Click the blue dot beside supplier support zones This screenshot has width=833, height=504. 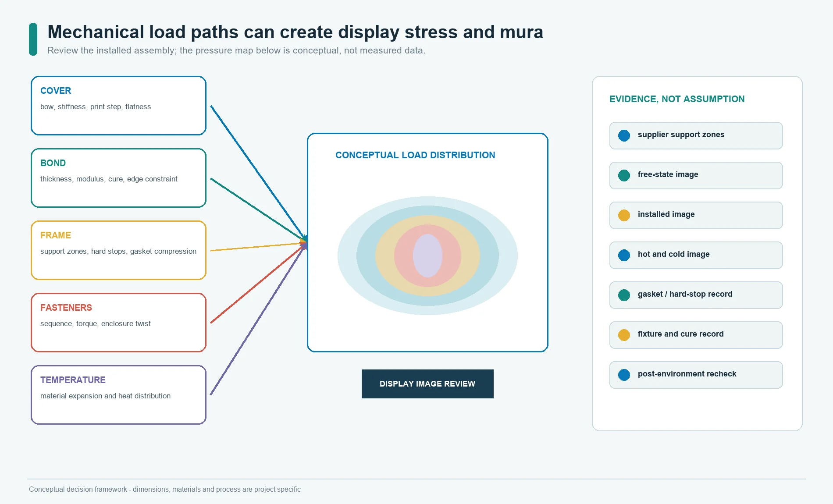(624, 135)
